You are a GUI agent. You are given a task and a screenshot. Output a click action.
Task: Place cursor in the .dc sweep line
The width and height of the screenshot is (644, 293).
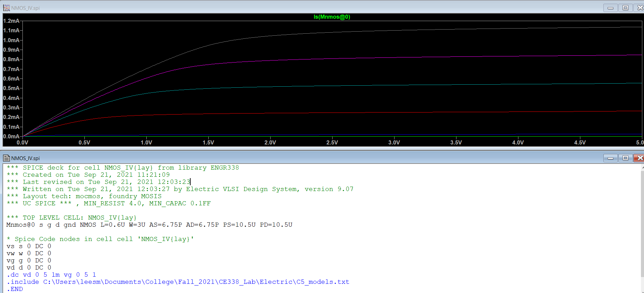[51, 275]
